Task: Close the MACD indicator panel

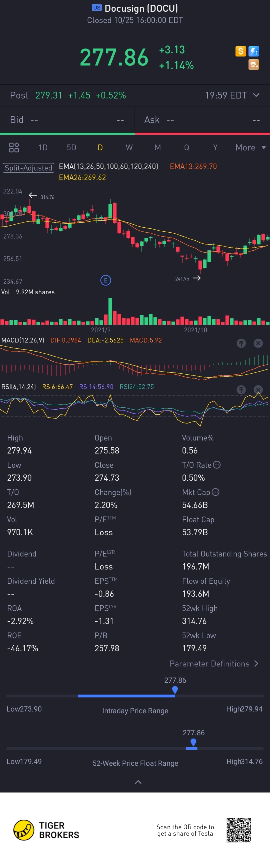Action: tap(258, 343)
